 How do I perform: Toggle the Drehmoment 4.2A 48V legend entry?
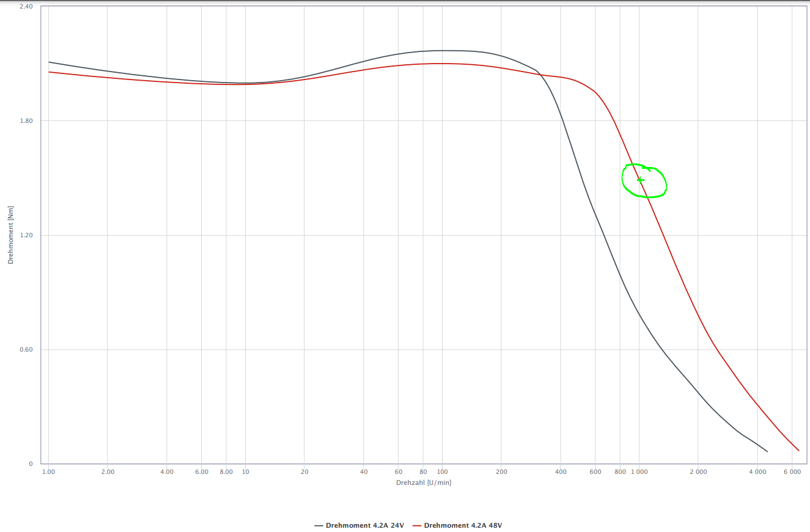[x=457, y=525]
